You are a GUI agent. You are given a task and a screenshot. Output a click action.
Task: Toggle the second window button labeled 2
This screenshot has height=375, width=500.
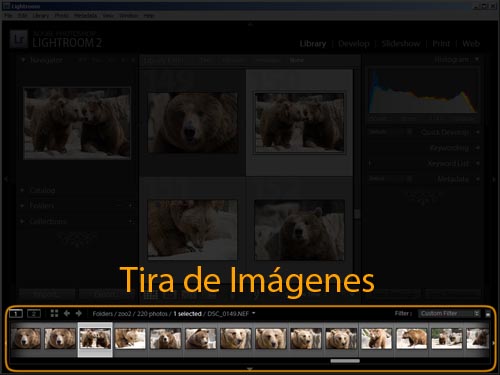click(34, 313)
